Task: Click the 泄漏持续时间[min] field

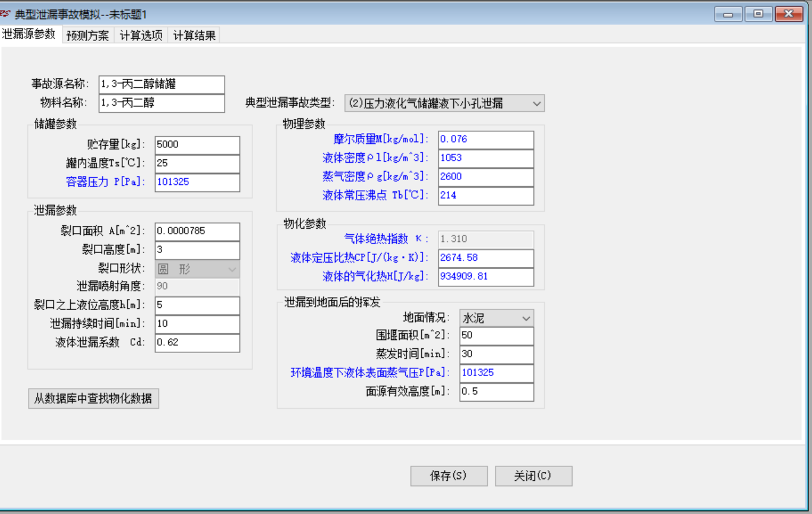Action: pyautogui.click(x=197, y=324)
